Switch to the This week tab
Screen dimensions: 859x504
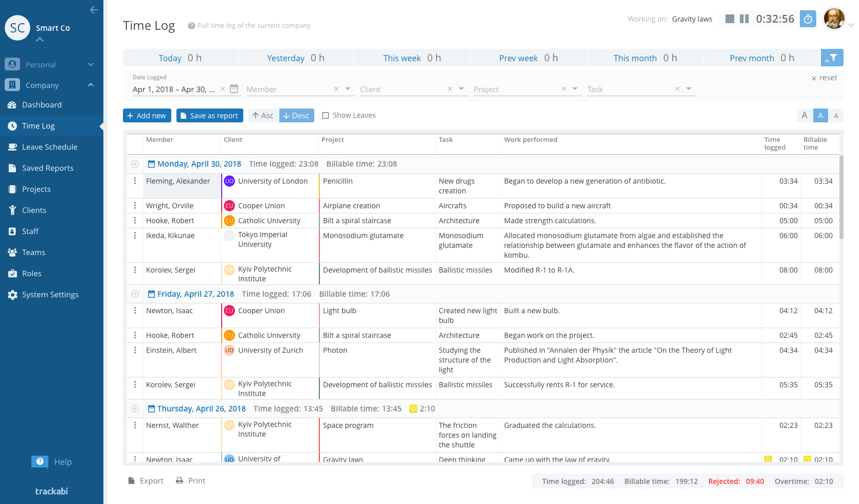click(x=412, y=58)
